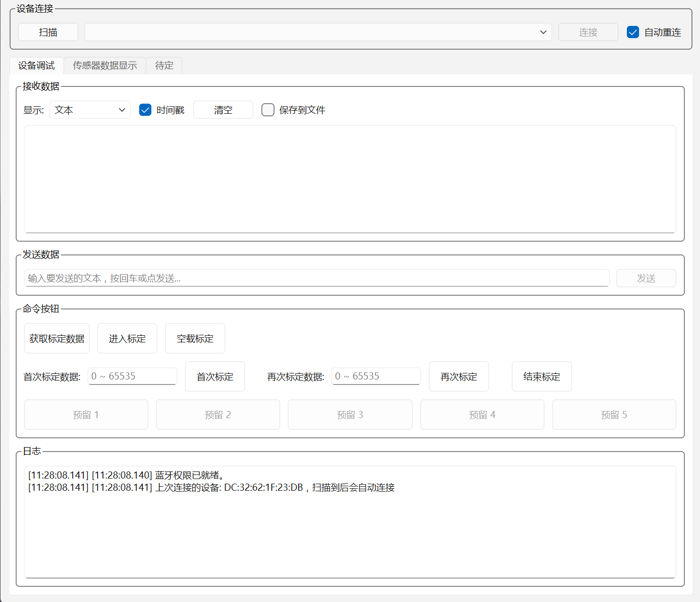Click the log line 蓝牙权限已就绪
This screenshot has width=700, height=602.
click(126, 475)
